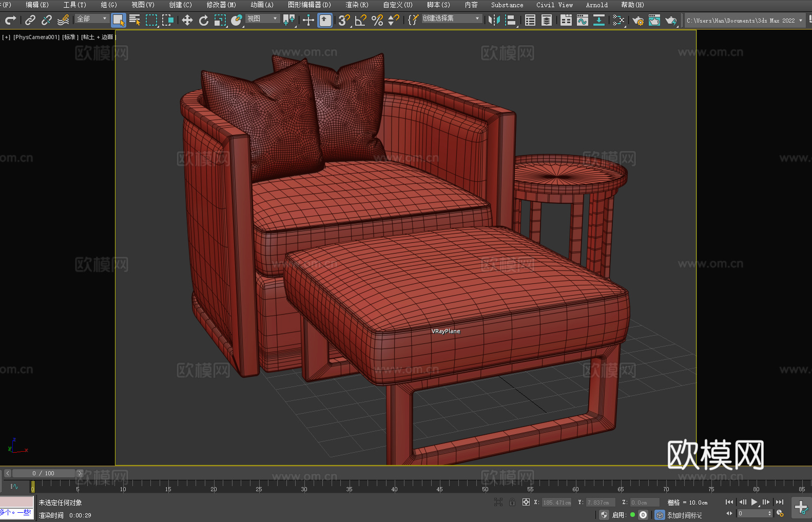Open the reference coordinate 视图 dropdown

coord(262,18)
